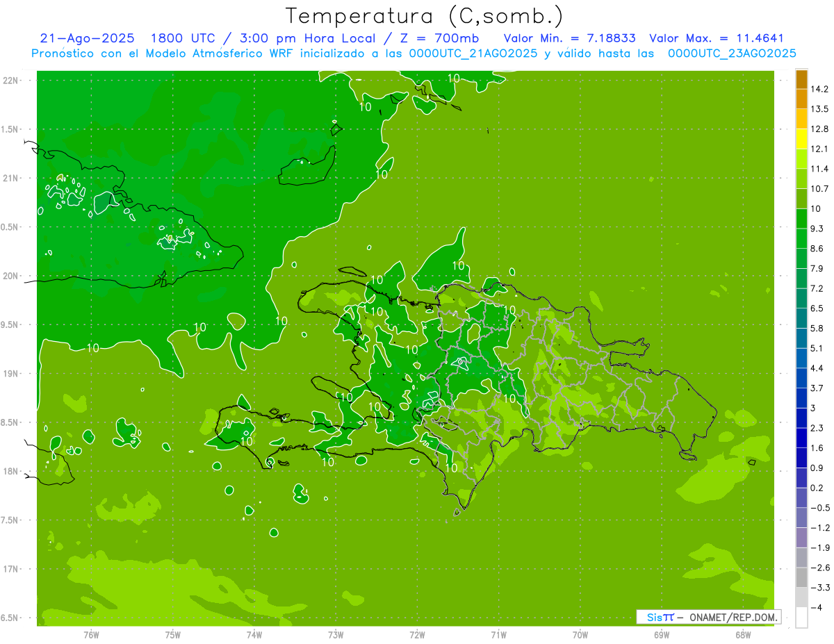Click the latitude label "17N"
Image resolution: width=834 pixels, height=644 pixels.
tap(10, 569)
